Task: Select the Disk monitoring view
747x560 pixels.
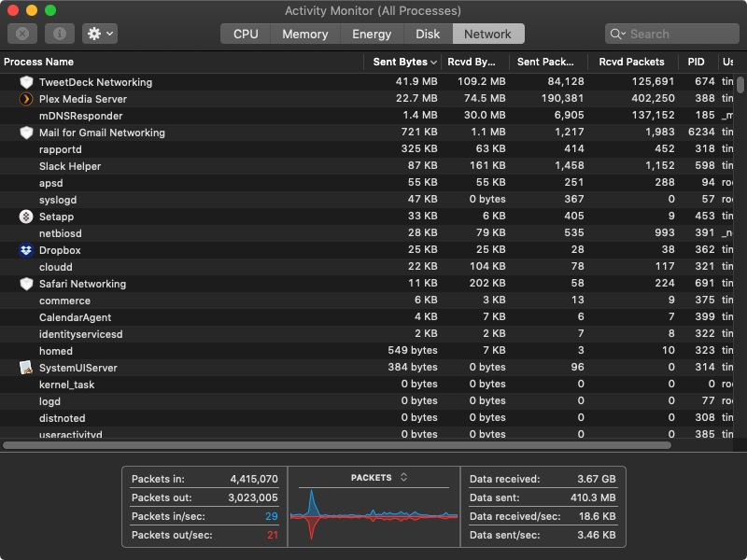Action: tap(425, 34)
